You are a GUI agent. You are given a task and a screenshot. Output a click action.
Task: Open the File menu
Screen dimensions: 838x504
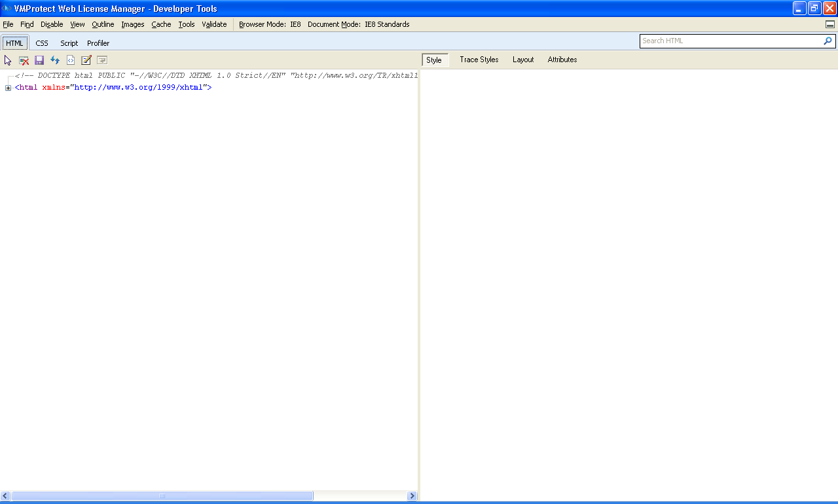8,24
